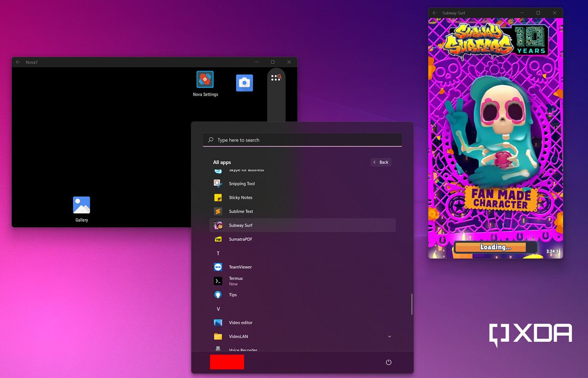
Task: Open the Video editor app
Action: (x=240, y=323)
